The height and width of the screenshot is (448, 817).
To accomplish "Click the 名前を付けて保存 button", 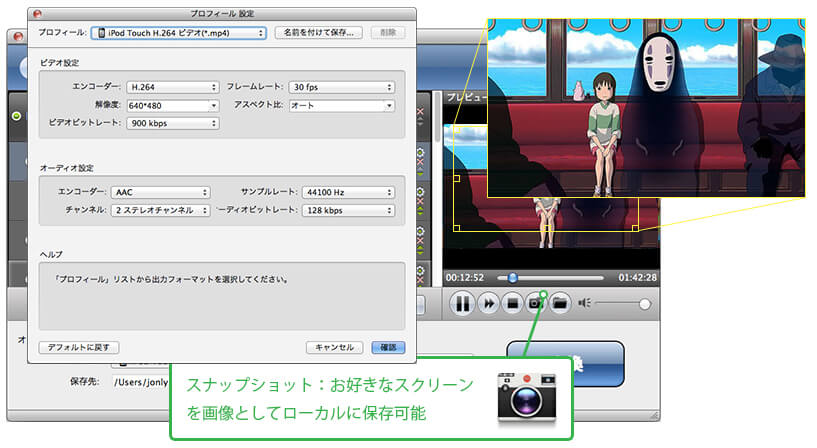I will point(318,32).
